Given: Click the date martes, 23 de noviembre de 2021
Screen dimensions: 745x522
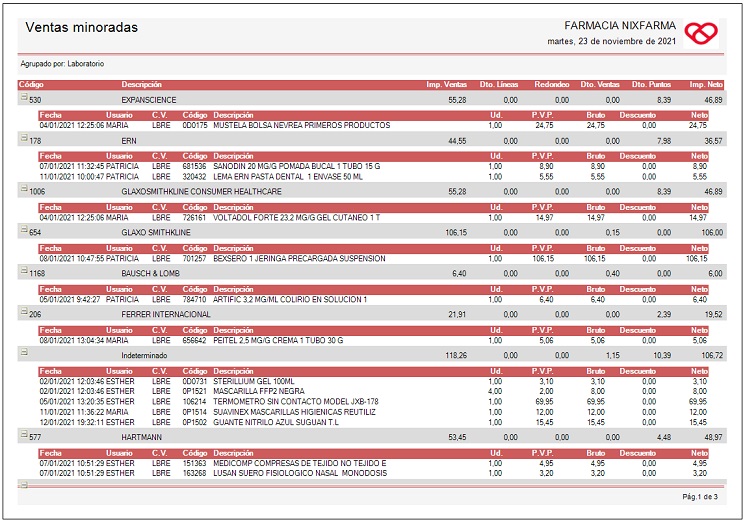Looking at the screenshot, I should pos(611,41).
